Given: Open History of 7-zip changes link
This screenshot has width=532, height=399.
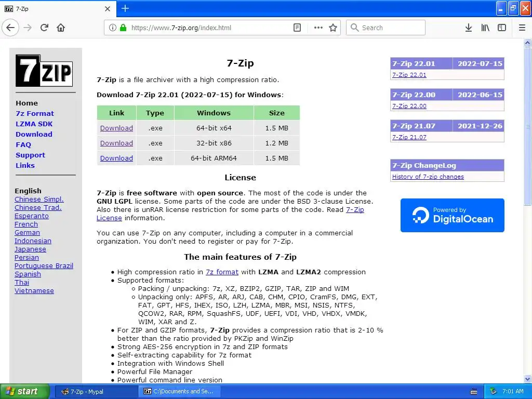Looking at the screenshot, I should pyautogui.click(x=428, y=177).
